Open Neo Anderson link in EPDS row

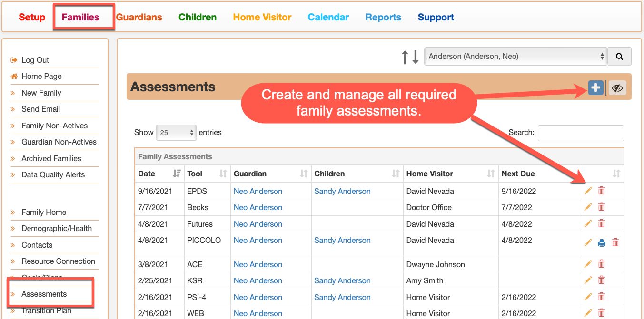click(x=258, y=191)
